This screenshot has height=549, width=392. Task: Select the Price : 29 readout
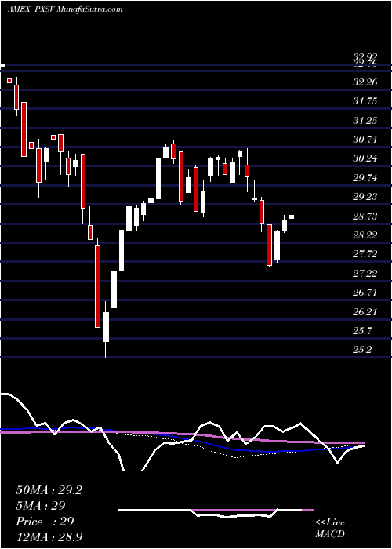[x=45, y=522]
